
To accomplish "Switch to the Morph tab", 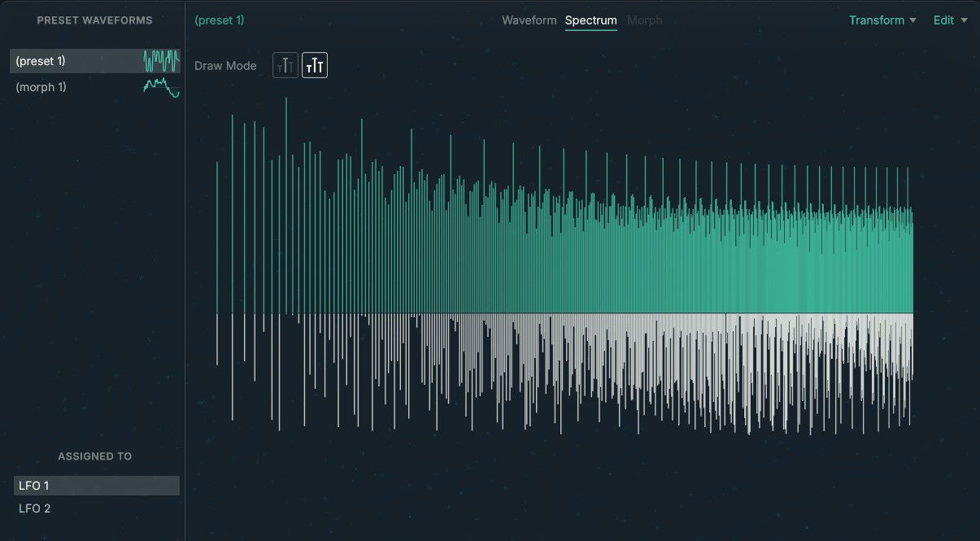I will [645, 20].
